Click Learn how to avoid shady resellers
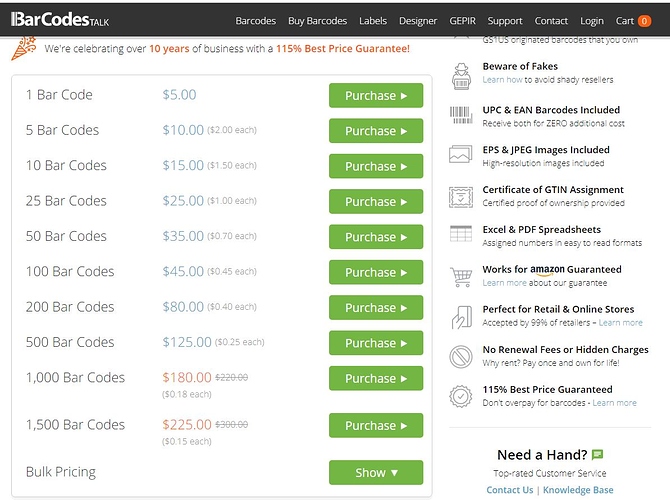The width and height of the screenshot is (670, 500). tap(502, 80)
